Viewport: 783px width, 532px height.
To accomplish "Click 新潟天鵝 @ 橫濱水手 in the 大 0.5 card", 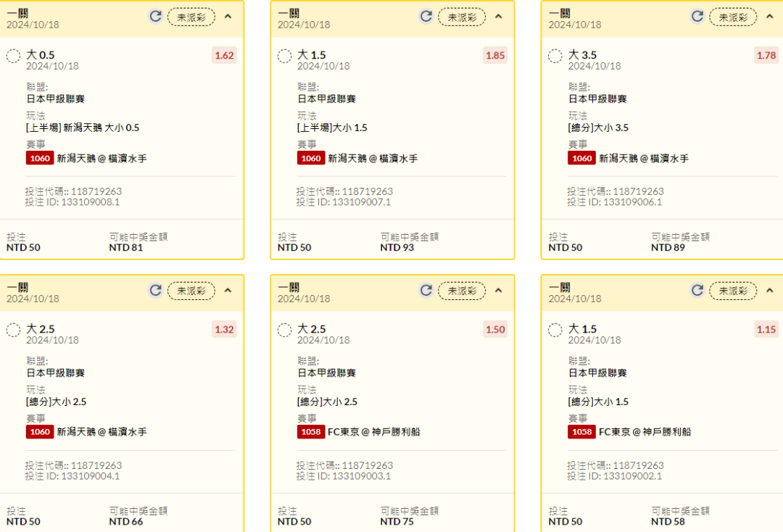I will point(102,159).
